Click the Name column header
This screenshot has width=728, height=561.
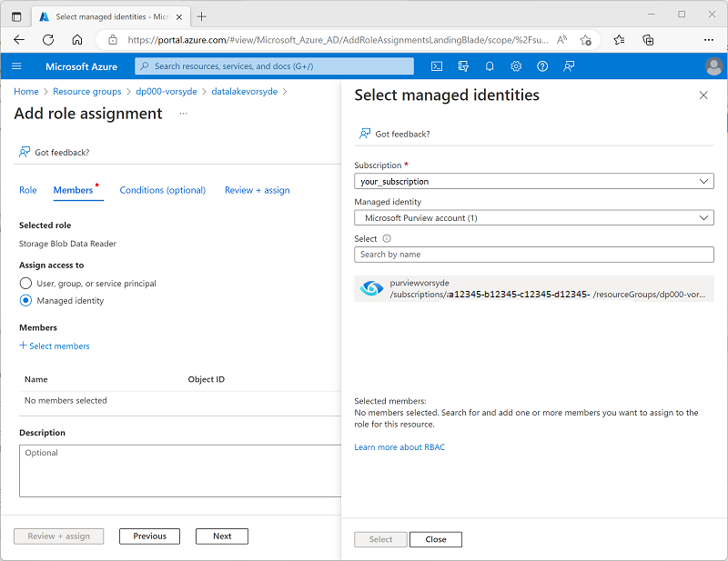[36, 379]
